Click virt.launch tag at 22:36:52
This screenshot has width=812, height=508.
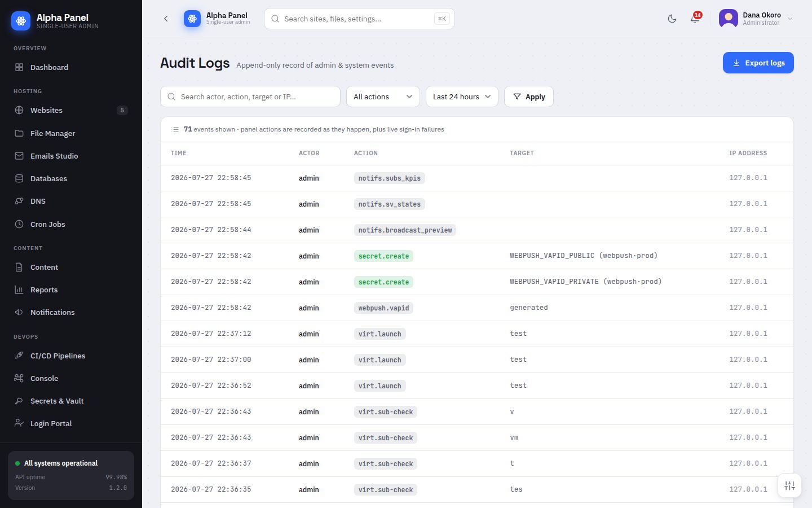pyautogui.click(x=379, y=386)
